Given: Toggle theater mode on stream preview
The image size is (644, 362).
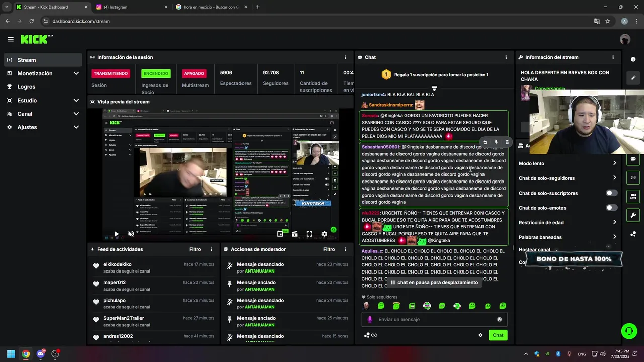Looking at the screenshot, I should tap(295, 234).
